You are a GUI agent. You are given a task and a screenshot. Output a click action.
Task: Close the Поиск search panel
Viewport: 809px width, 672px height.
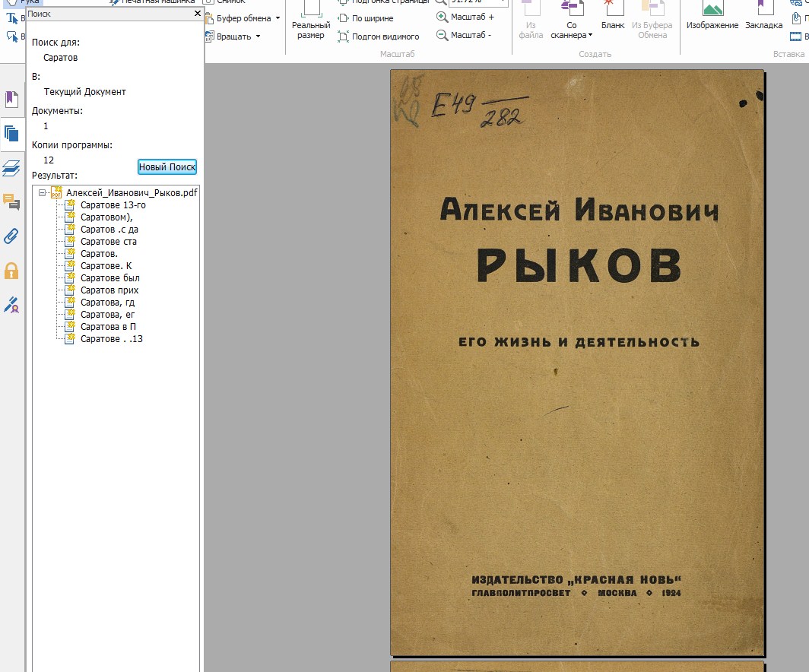click(x=198, y=14)
